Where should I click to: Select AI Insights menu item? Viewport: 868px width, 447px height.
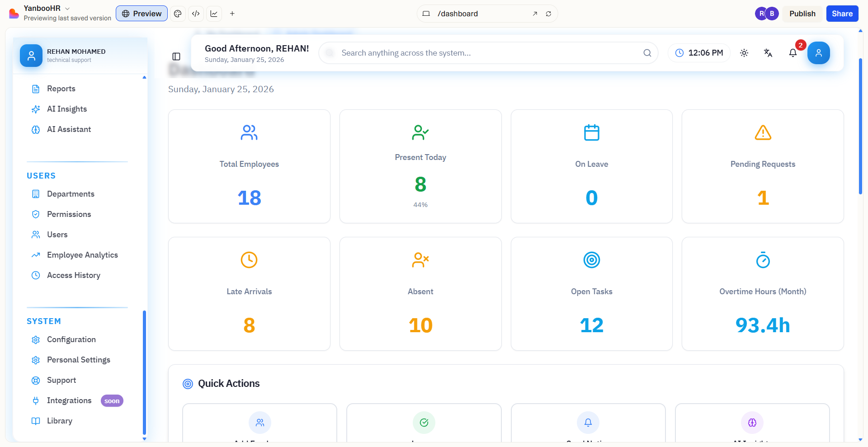pyautogui.click(x=66, y=109)
